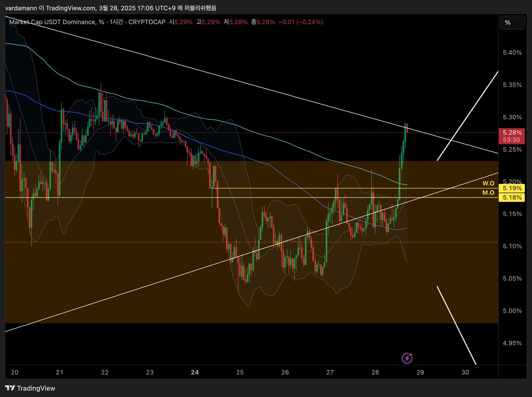Select the yellow 5.19% price label

click(511, 189)
